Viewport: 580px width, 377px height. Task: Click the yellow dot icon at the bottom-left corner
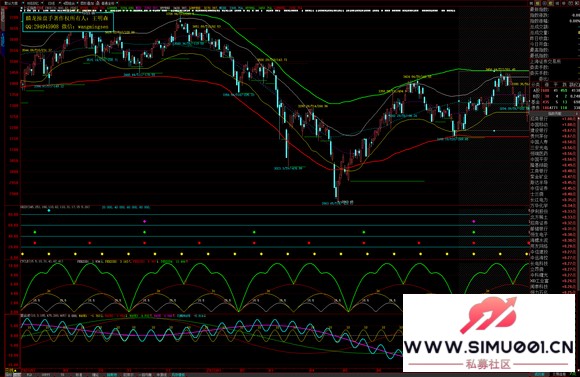16,370
